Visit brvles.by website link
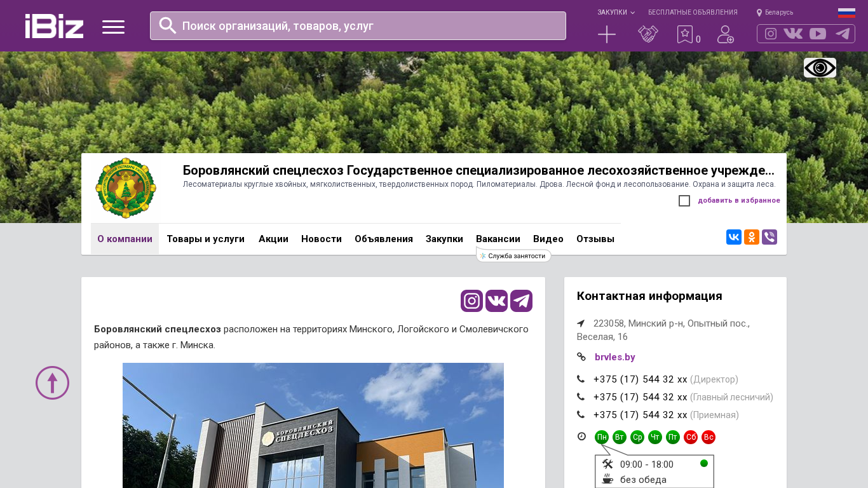 tap(614, 357)
